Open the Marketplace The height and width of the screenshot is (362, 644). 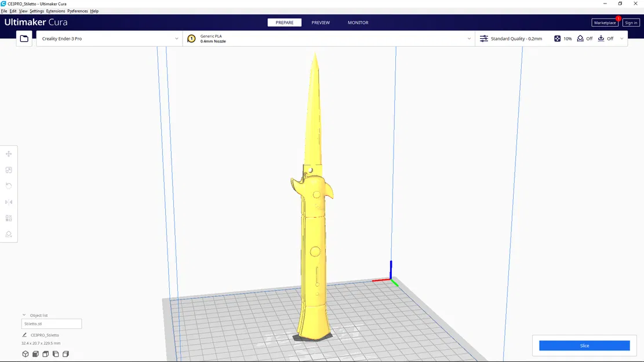tap(605, 23)
